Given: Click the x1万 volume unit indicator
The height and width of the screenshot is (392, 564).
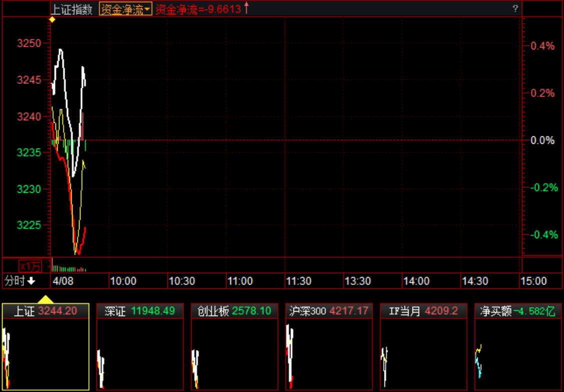Looking at the screenshot, I should (x=30, y=266).
